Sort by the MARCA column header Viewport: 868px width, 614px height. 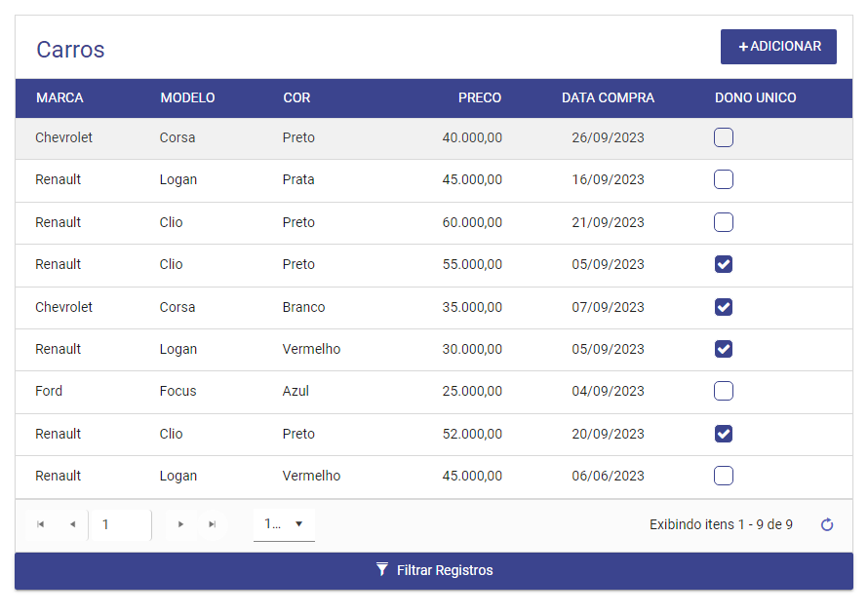tap(59, 97)
